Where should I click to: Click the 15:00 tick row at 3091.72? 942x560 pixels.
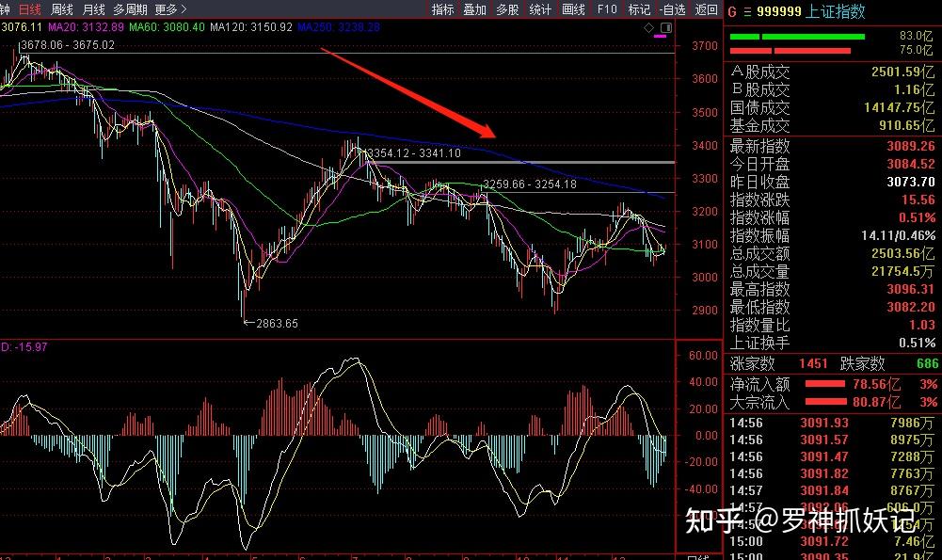(x=832, y=541)
